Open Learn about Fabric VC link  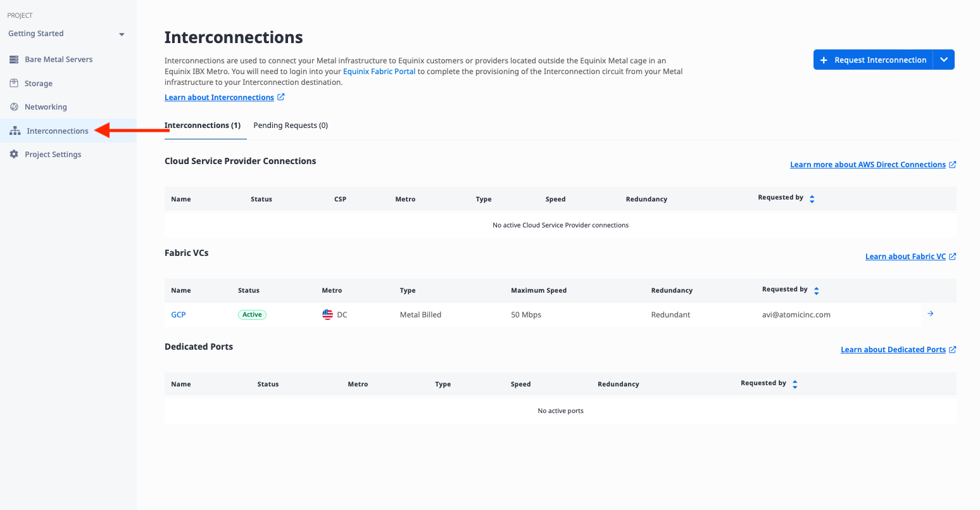click(905, 257)
